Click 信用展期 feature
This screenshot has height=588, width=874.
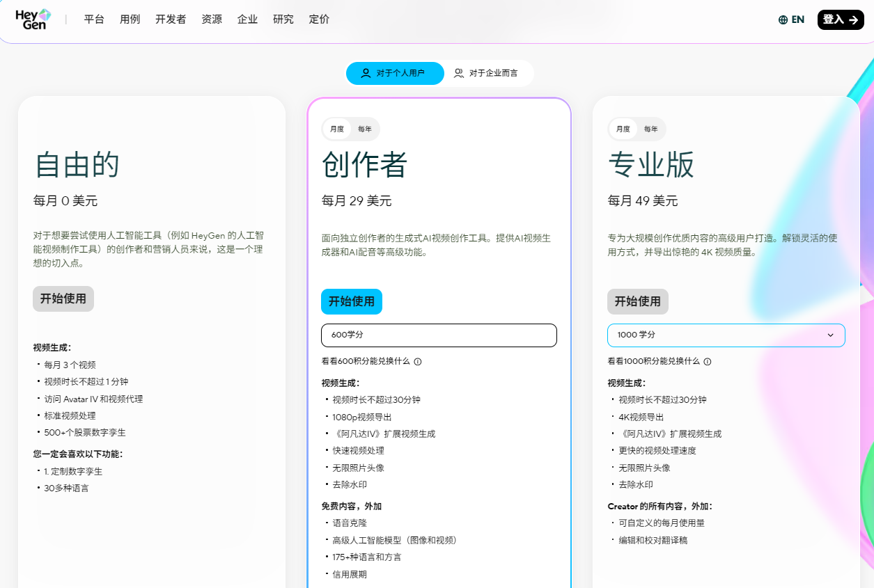[350, 575]
